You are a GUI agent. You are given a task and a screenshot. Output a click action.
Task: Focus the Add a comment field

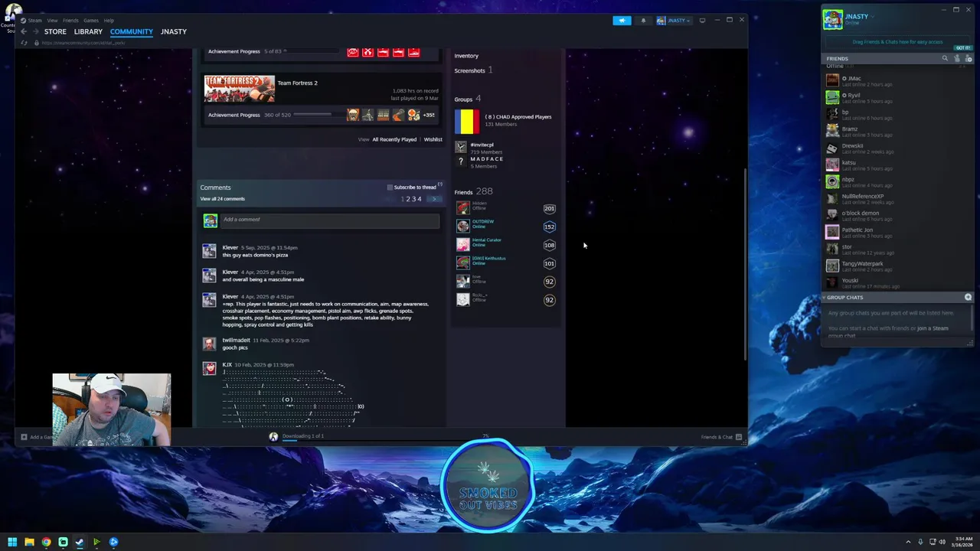pyautogui.click(x=330, y=220)
